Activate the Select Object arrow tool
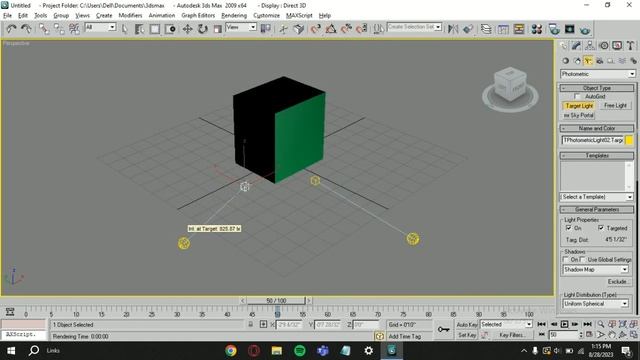 point(124,29)
